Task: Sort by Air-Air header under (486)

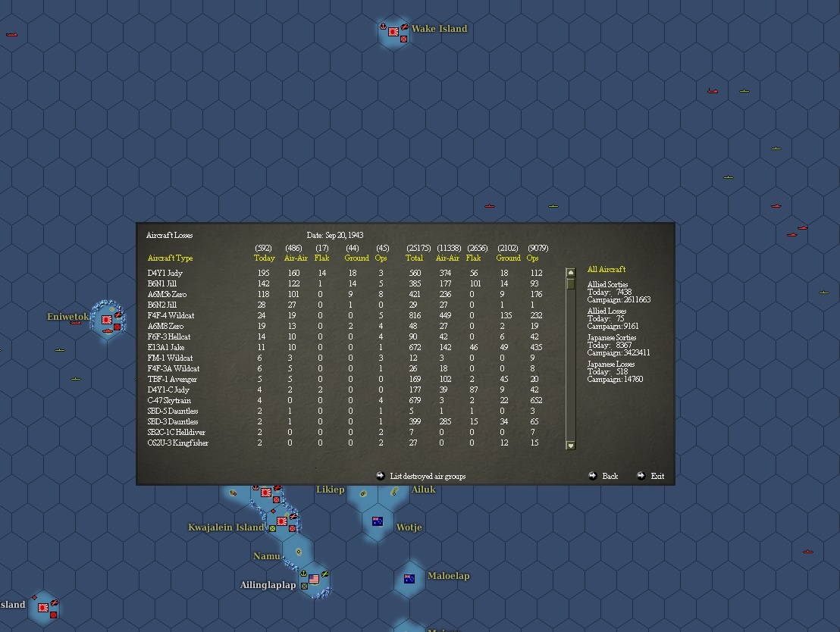Action: coord(296,258)
